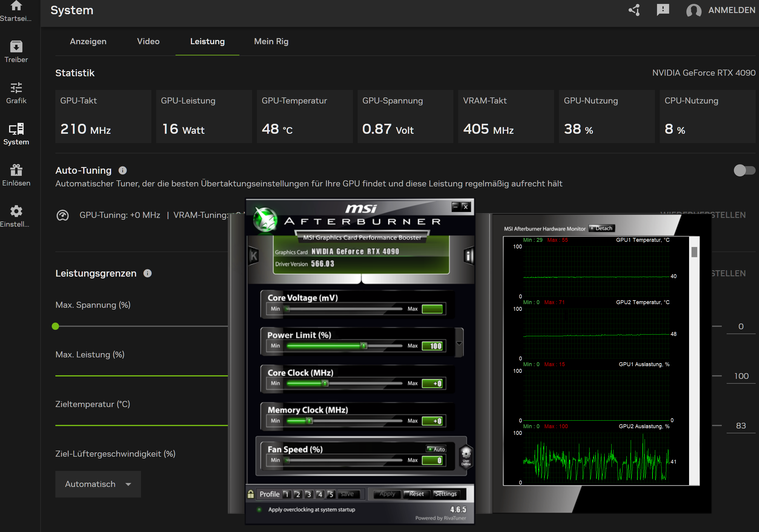
Task: Switch to the Anzeigen tab
Action: click(x=88, y=41)
